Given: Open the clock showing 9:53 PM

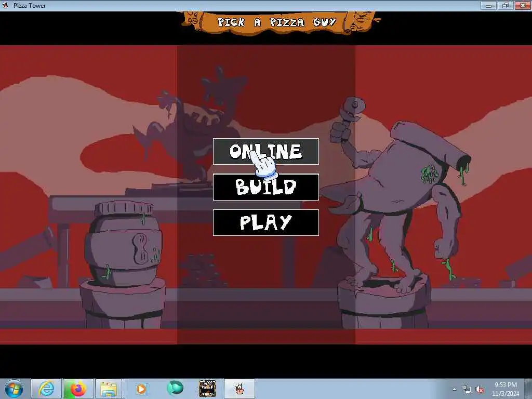Looking at the screenshot, I should (x=506, y=389).
